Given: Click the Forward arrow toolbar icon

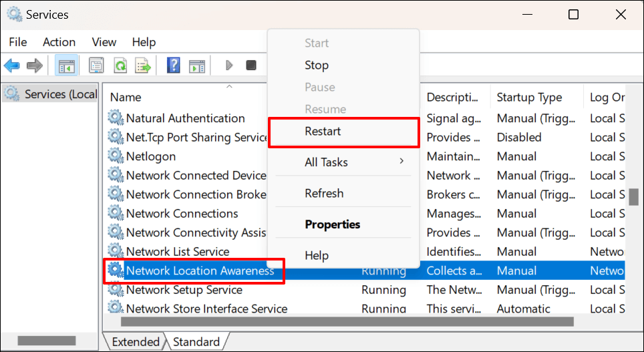Looking at the screenshot, I should coord(35,65).
